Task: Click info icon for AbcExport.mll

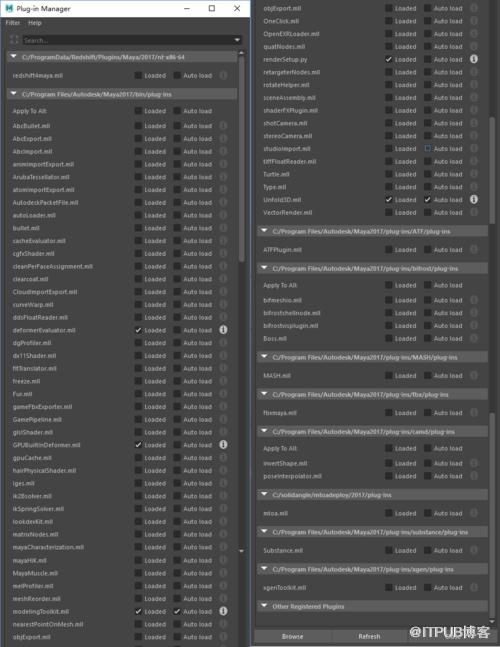Action: 223,138
